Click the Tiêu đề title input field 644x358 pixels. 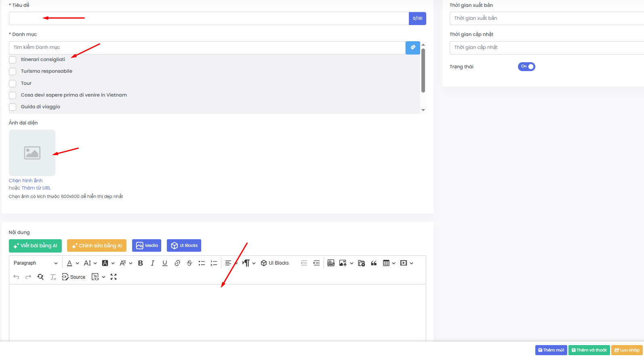[208, 19]
